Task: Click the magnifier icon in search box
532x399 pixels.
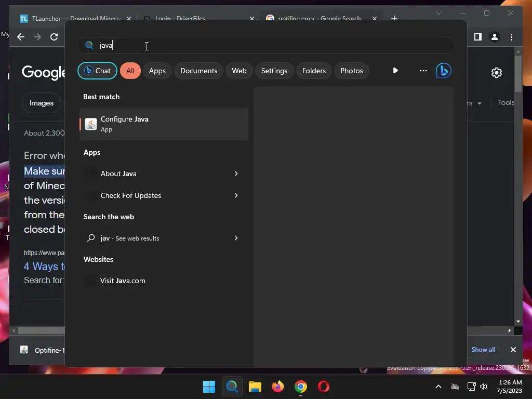Action: tap(89, 45)
